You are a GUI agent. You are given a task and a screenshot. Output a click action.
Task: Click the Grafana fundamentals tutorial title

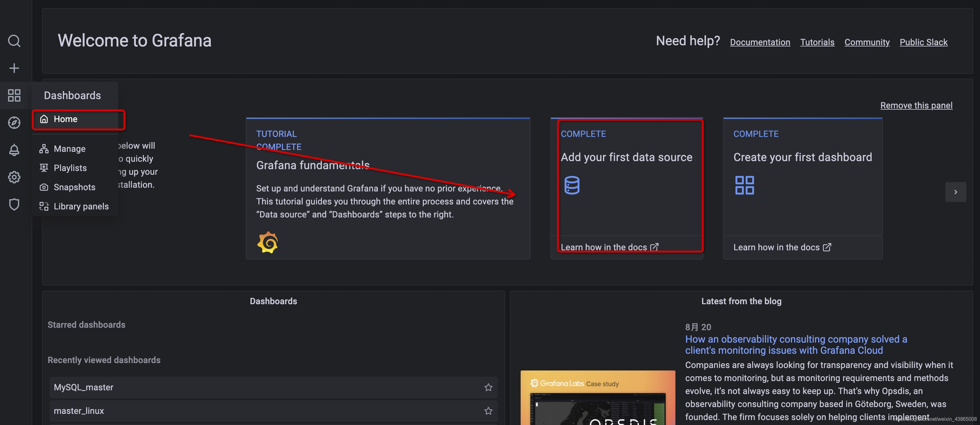(313, 165)
